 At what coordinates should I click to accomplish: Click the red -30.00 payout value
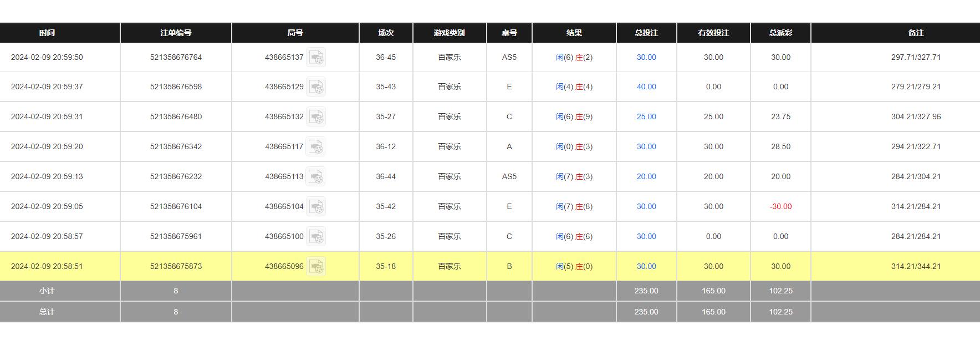(x=780, y=207)
